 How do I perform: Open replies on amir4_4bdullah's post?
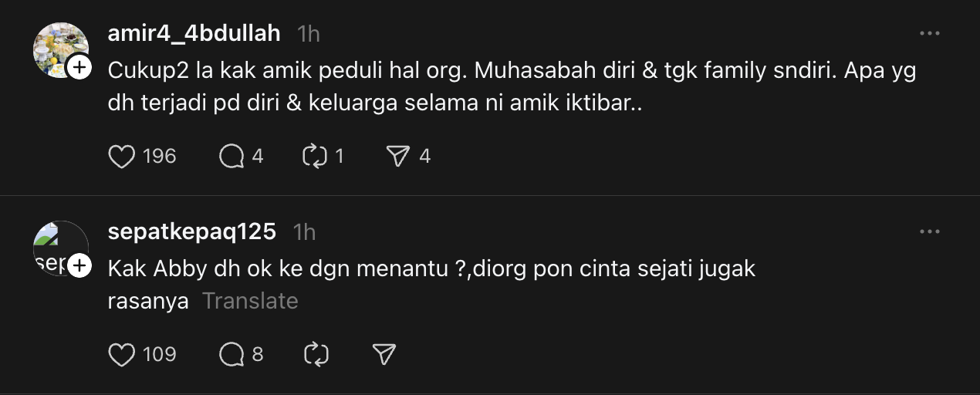pyautogui.click(x=231, y=157)
